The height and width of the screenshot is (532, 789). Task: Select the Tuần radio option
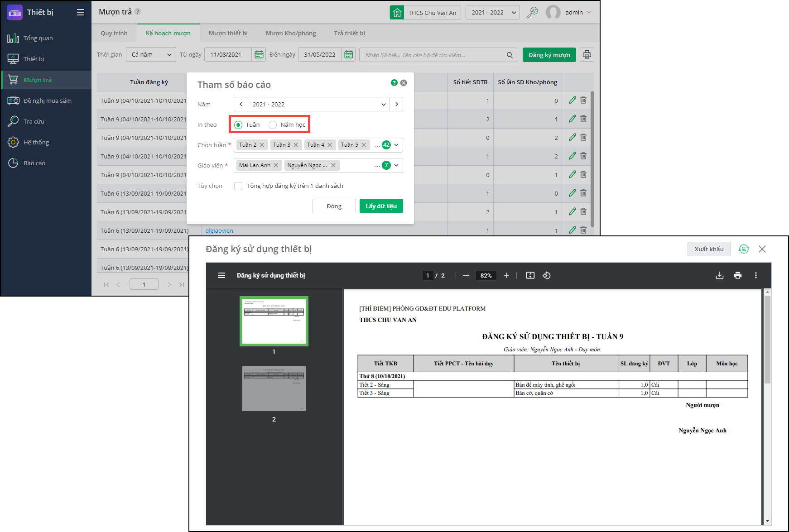tap(238, 125)
